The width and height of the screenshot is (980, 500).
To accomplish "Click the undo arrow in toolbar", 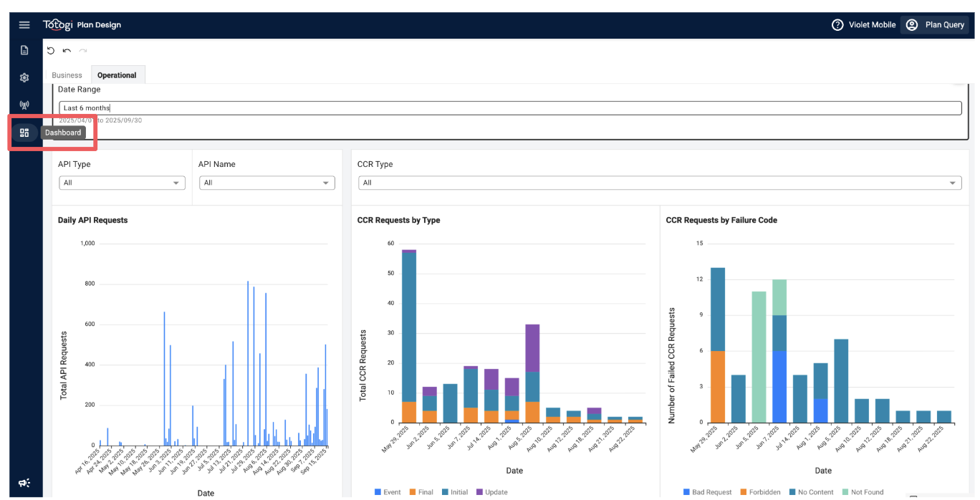I will (67, 50).
